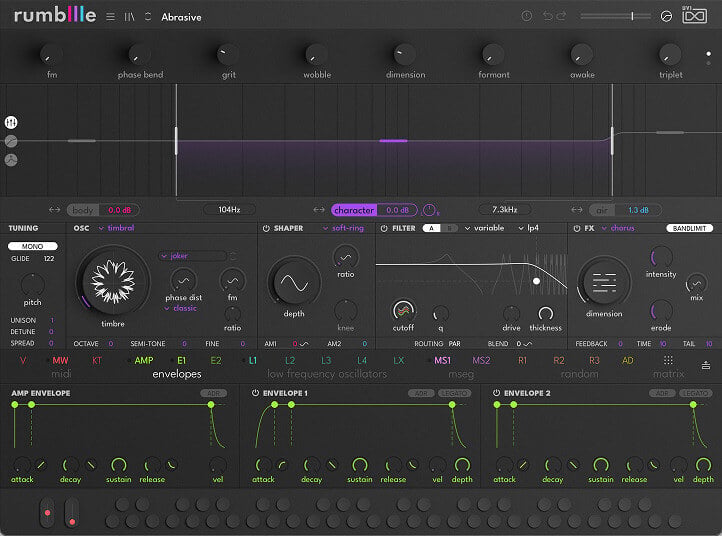Click the info circle icon in header

click(527, 16)
